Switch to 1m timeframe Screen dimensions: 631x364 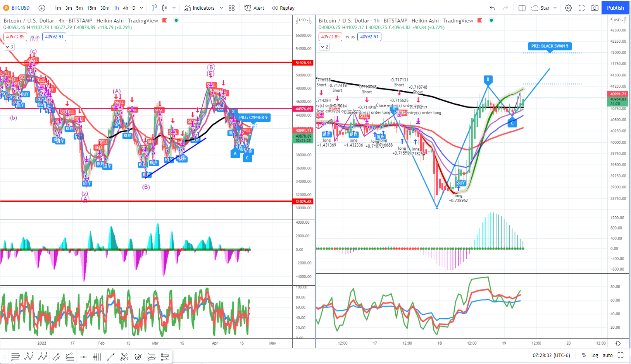[58, 8]
